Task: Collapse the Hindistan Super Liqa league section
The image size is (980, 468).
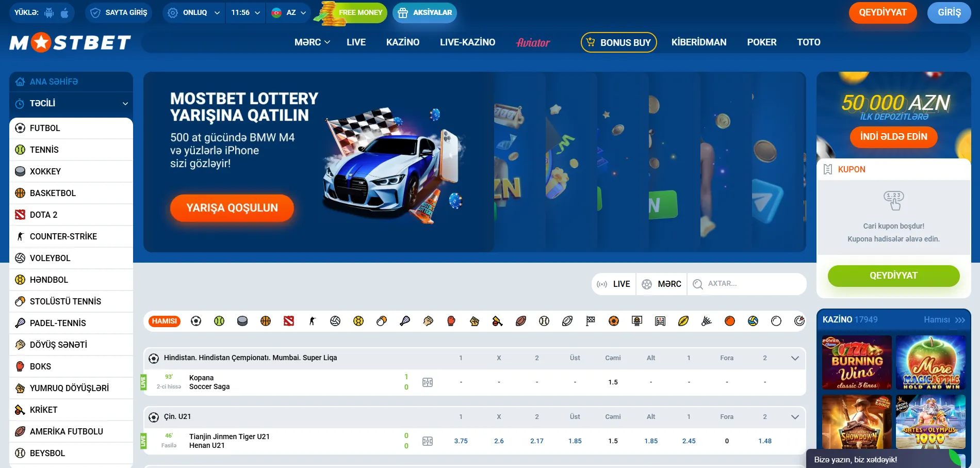Action: pos(795,358)
